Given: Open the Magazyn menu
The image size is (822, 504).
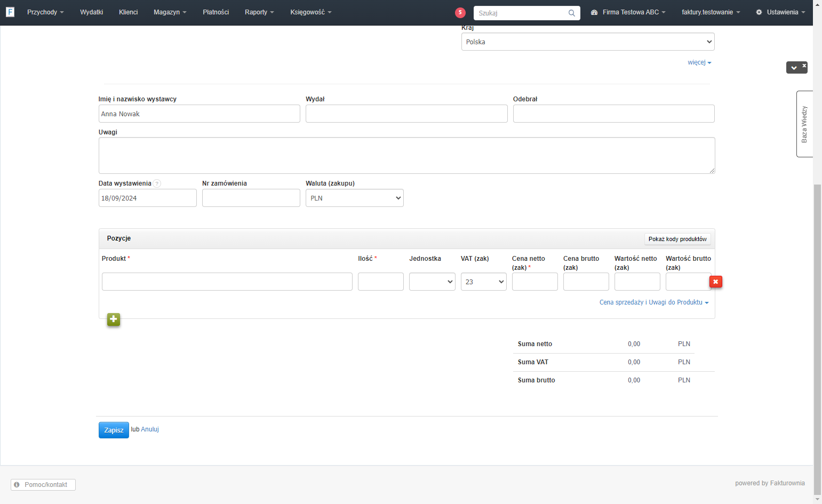Looking at the screenshot, I should pos(170,12).
